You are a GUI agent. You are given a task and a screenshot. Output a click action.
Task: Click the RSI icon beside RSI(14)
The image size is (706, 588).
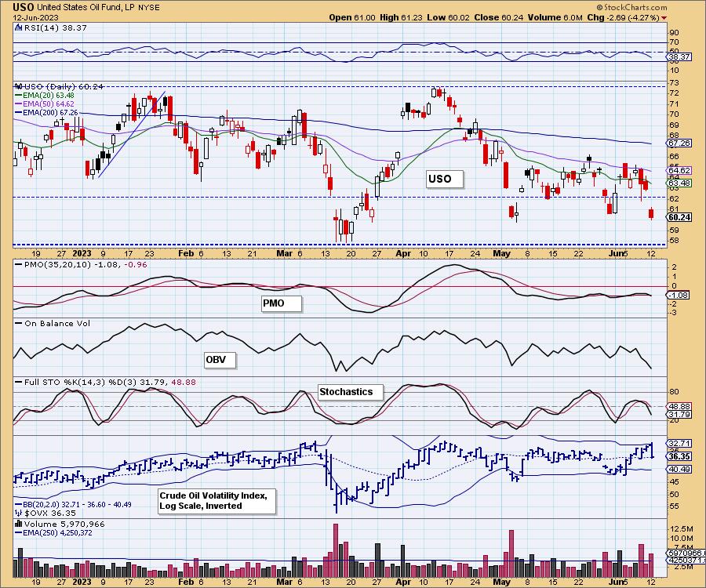(18, 27)
